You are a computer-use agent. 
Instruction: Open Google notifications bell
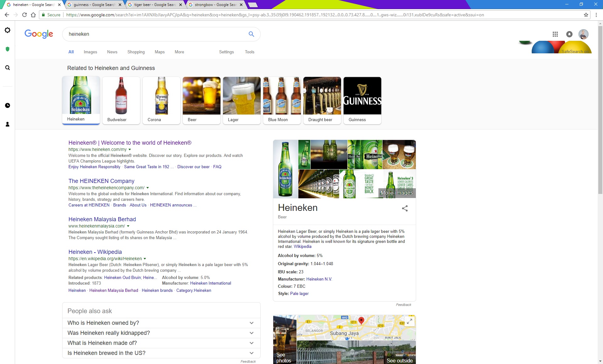(569, 34)
